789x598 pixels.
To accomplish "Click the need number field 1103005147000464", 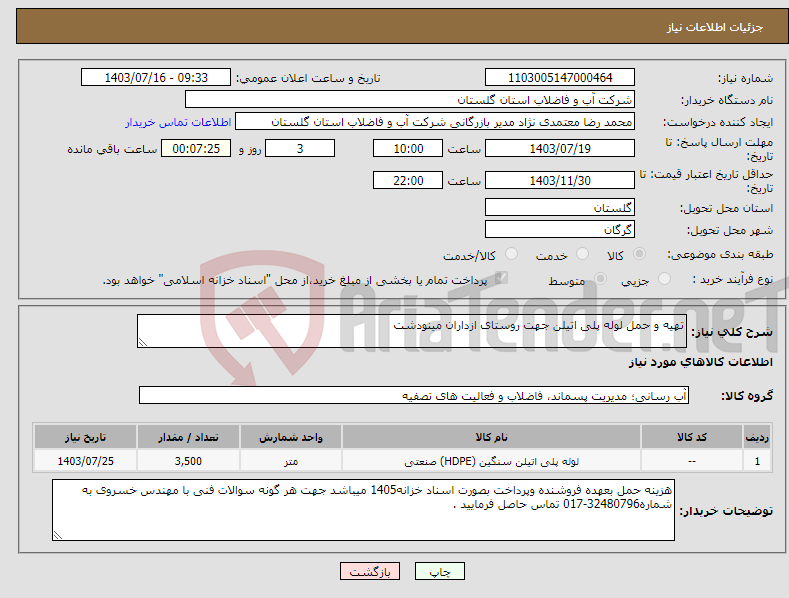I will tap(560, 78).
